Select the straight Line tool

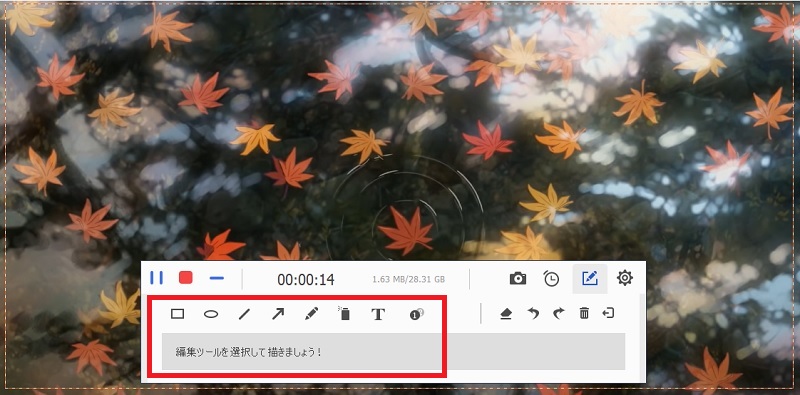pos(244,314)
